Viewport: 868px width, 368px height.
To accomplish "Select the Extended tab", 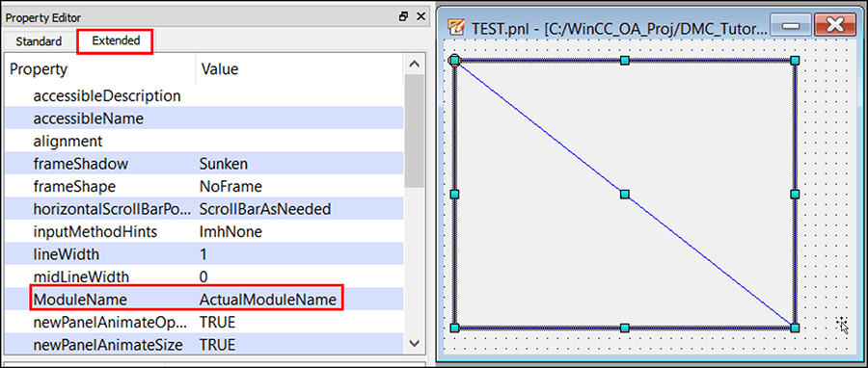I will click(116, 40).
